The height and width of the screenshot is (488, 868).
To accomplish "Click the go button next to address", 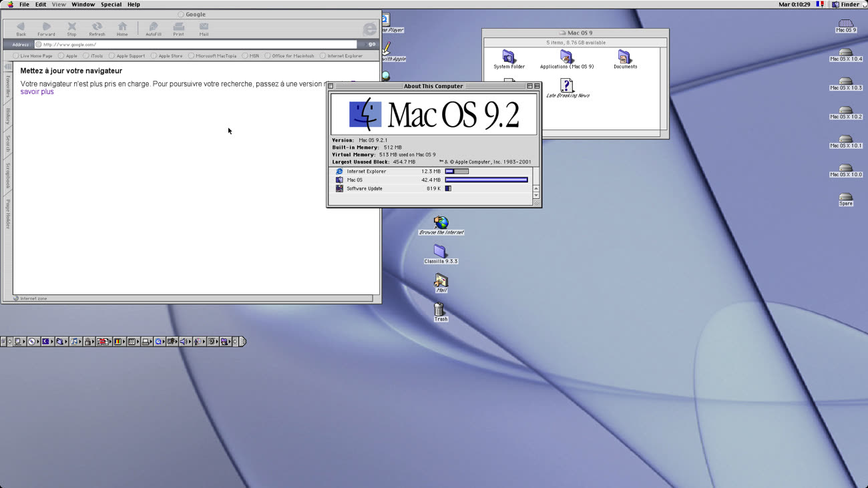I will point(371,45).
